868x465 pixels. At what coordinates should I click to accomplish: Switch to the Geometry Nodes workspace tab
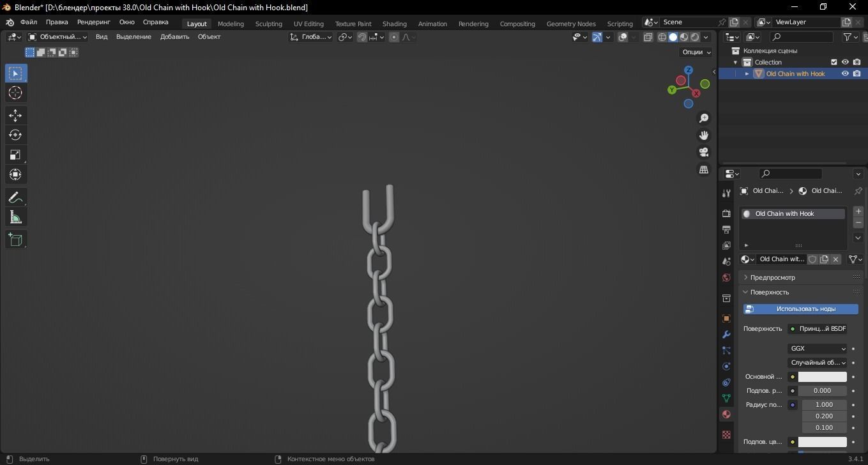[x=571, y=24]
